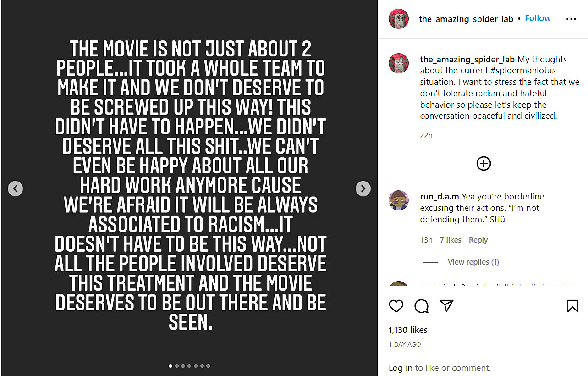Viewport: 588px width, 376px height.
Task: Save post with bookmark icon
Action: click(572, 306)
